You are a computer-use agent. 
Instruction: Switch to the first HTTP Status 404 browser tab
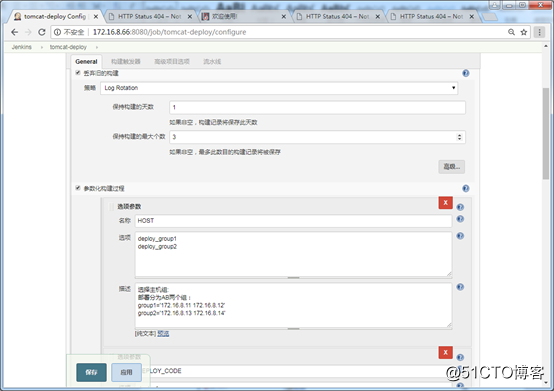point(149,17)
